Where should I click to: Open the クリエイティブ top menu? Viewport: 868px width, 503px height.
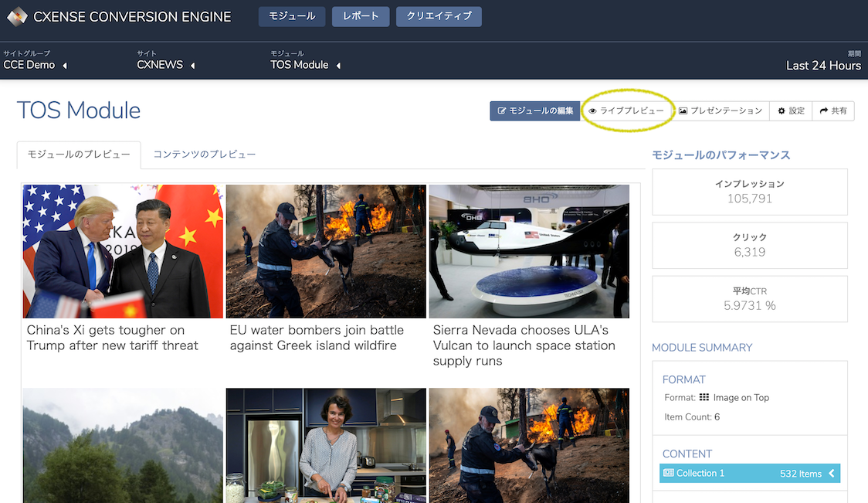coord(439,17)
